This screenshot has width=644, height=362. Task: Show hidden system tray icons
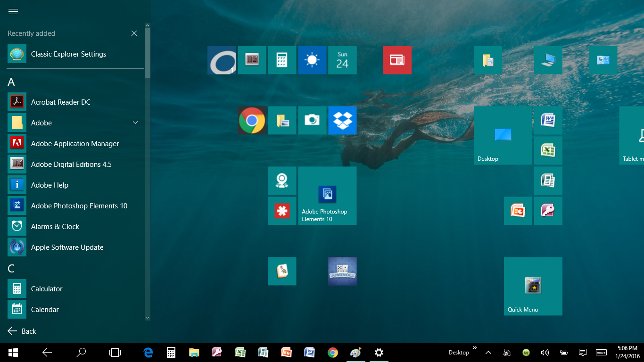point(488,353)
